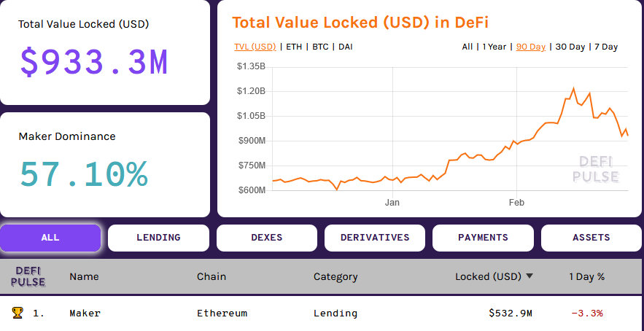Select the ALL category tab
644x331 pixels.
click(50, 238)
